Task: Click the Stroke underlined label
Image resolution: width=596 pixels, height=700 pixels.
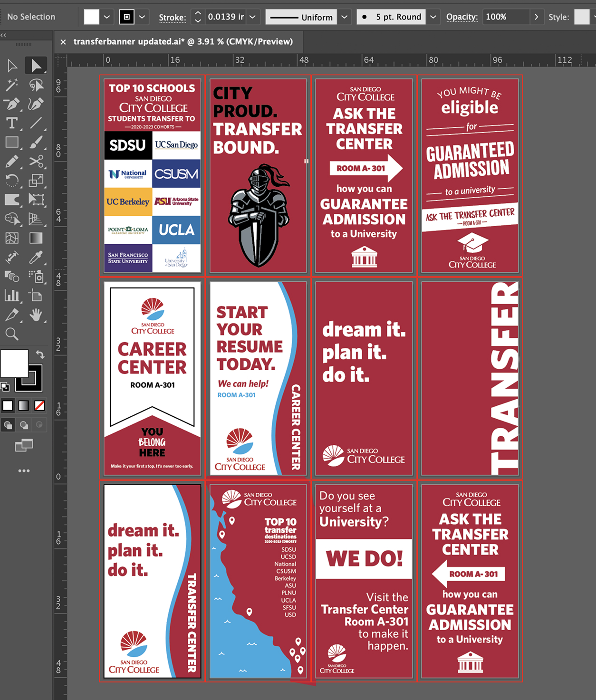Action: point(172,17)
